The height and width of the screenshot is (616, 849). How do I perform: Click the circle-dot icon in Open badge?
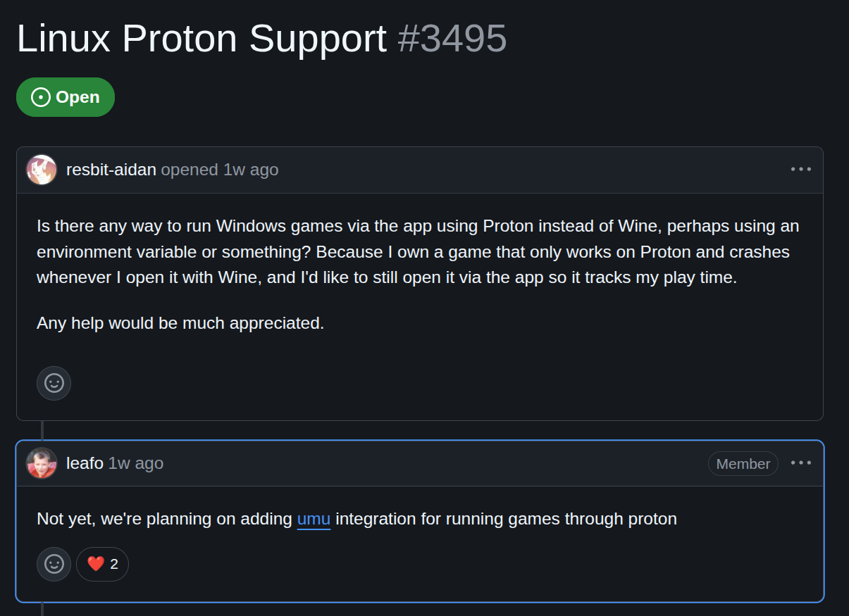click(x=41, y=97)
